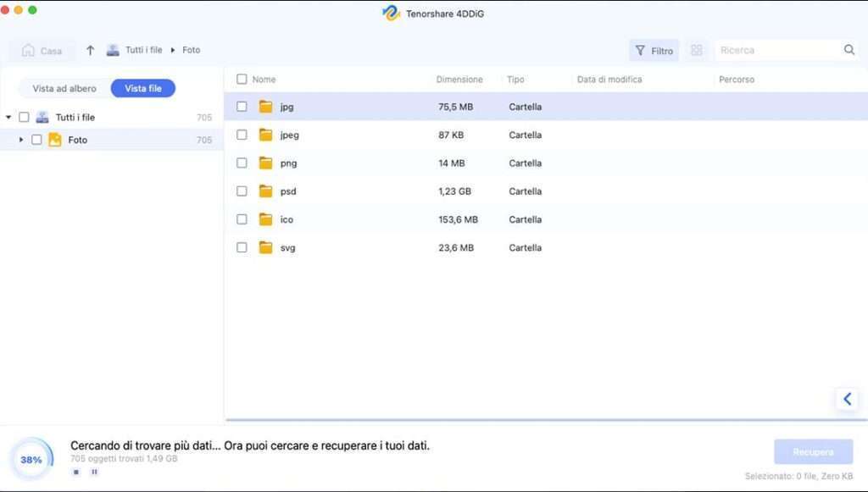Click the Selezionato: 0 file status text
This screenshot has height=492, width=868.
(x=798, y=476)
